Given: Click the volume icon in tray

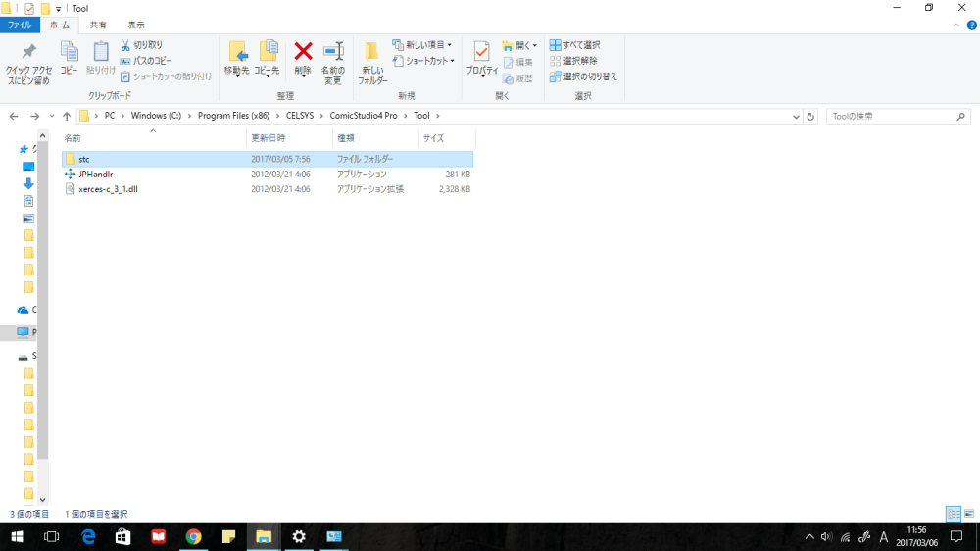Looking at the screenshot, I should click(x=827, y=537).
